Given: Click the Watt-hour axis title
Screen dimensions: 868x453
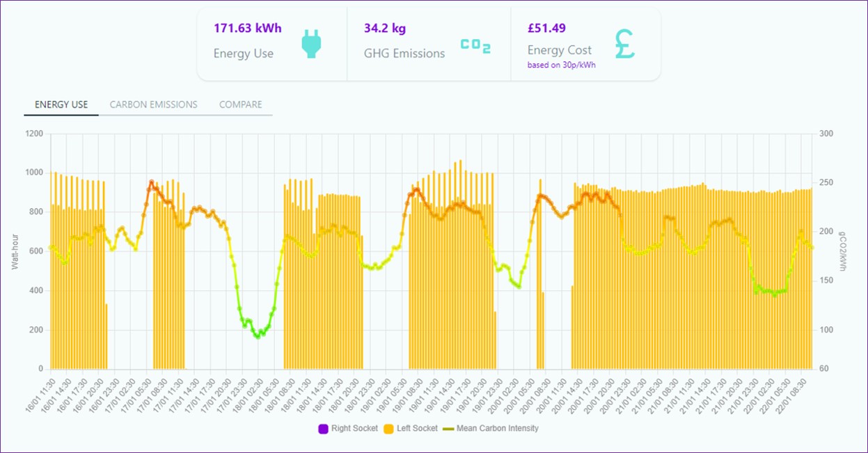Looking at the screenshot, I should tap(15, 251).
